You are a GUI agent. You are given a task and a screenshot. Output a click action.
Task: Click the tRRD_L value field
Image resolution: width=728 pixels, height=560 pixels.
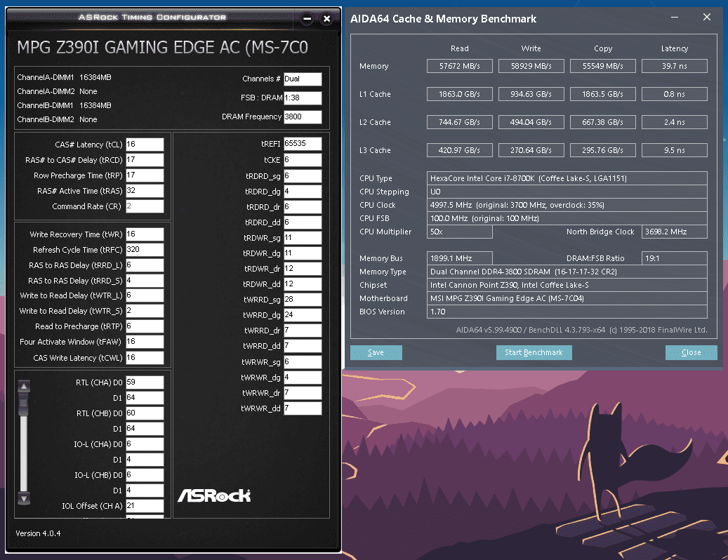pos(145,265)
